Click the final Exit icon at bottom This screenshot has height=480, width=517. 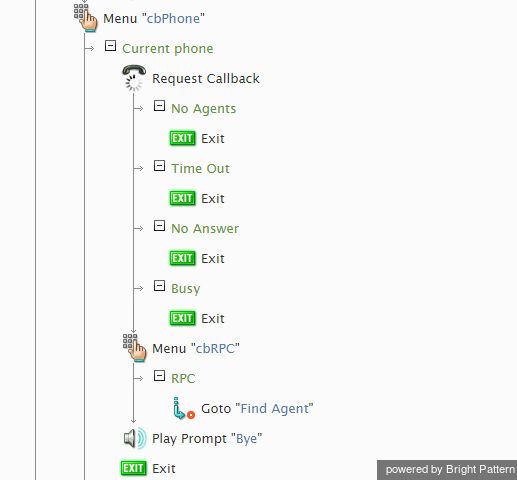point(133,468)
